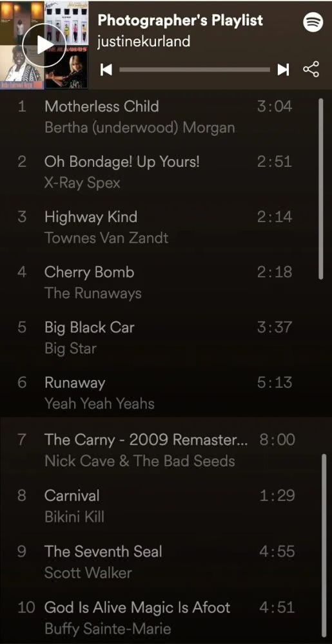Open the Photographer's Playlist title link
Viewport: 332px width, 644px height.
point(181,20)
